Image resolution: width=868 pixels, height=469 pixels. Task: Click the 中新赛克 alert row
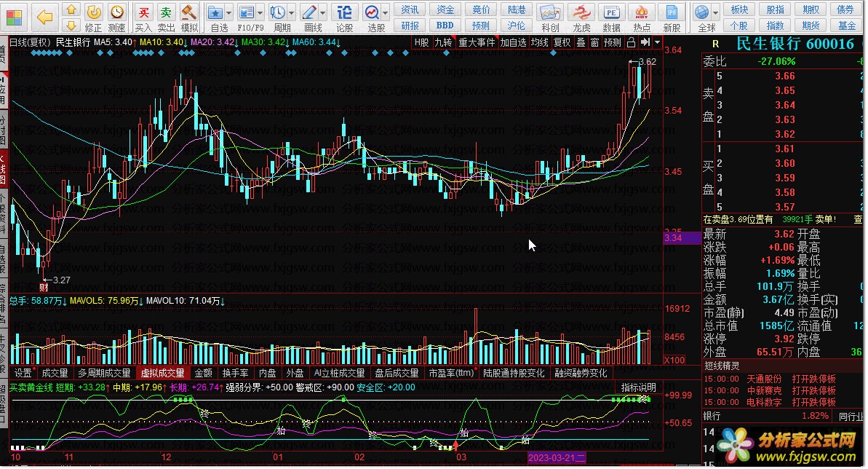pyautogui.click(x=770, y=391)
